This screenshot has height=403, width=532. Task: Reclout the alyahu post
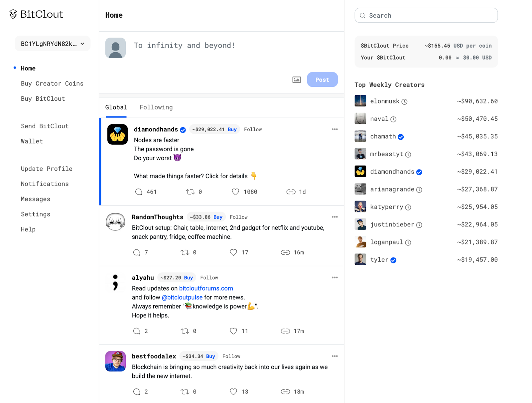pos(185,331)
